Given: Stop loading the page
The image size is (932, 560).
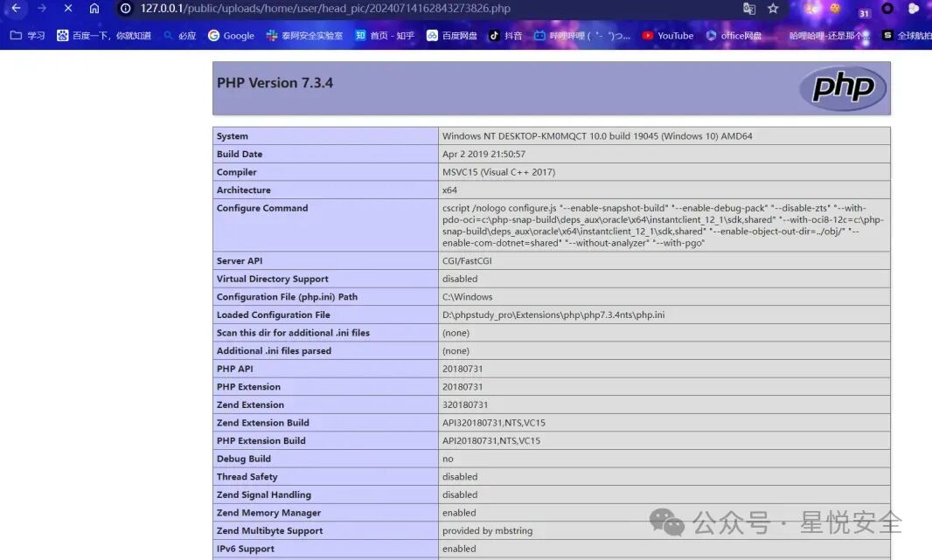Looking at the screenshot, I should (68, 9).
